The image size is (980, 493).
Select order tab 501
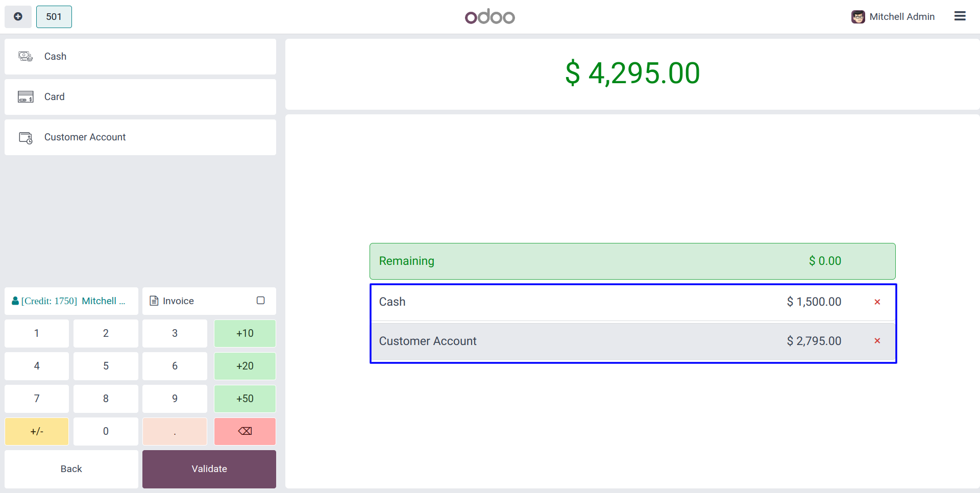[54, 17]
